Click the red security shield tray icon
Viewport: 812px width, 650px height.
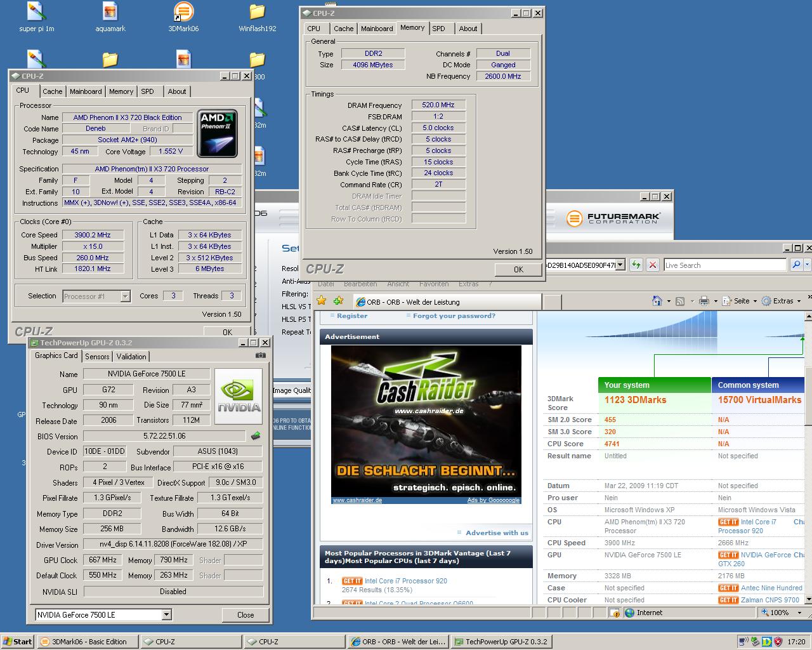778,642
